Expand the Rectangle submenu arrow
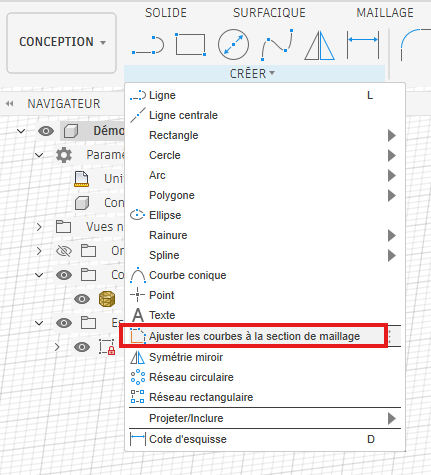 point(392,135)
